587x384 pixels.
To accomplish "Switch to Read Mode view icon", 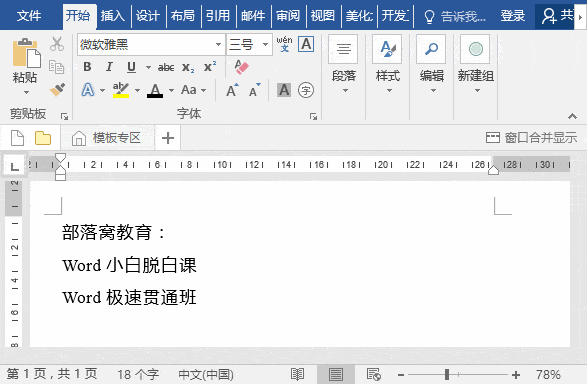I will tap(298, 374).
